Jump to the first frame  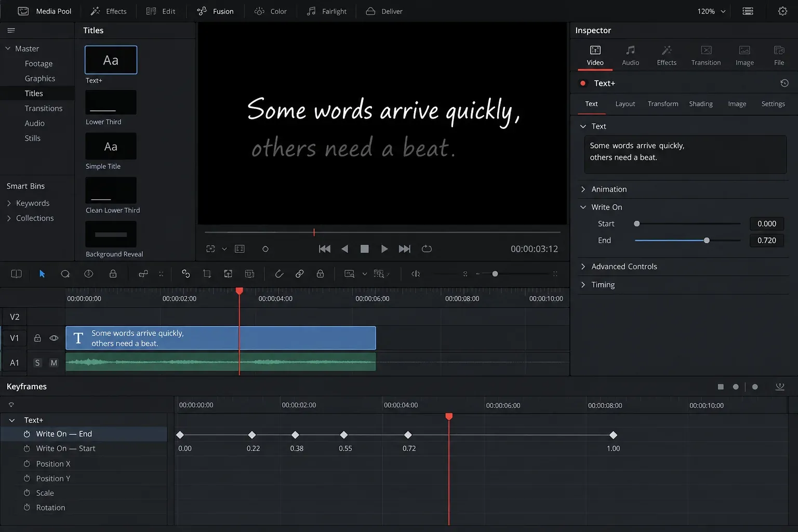(x=325, y=249)
